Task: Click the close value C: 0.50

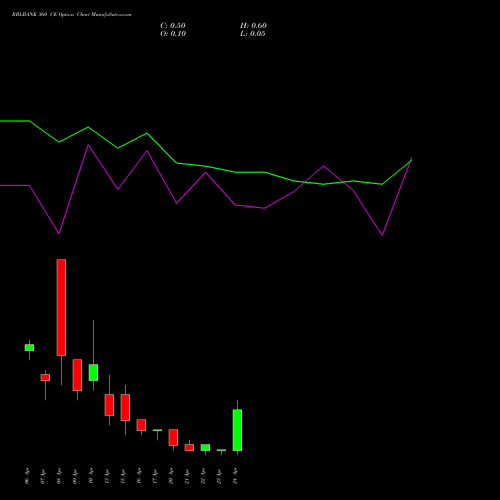Action: pos(173,26)
